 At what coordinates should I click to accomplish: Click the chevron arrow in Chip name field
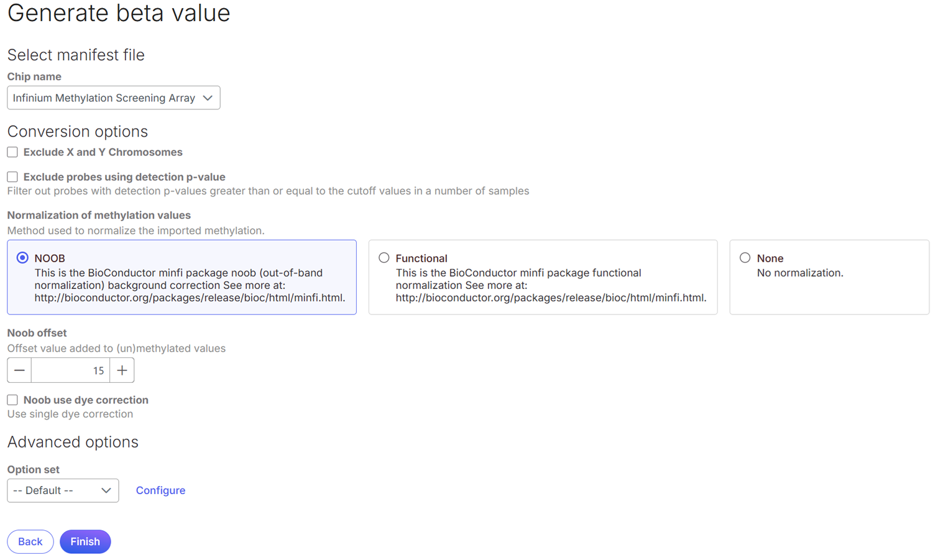pos(208,98)
